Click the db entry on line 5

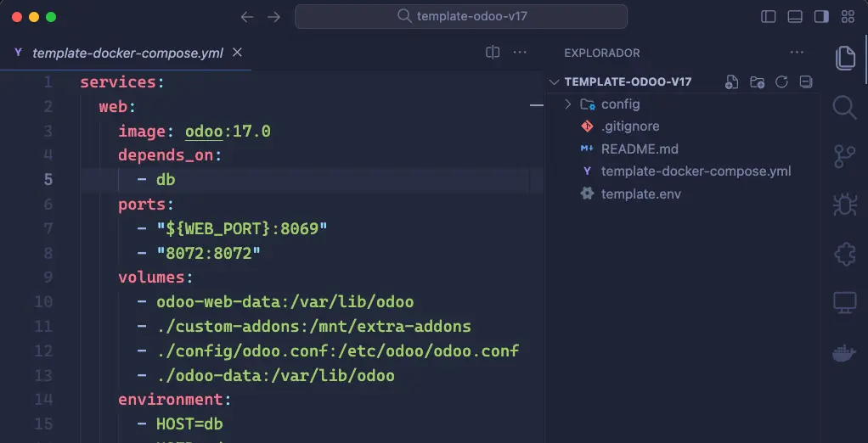(x=166, y=180)
